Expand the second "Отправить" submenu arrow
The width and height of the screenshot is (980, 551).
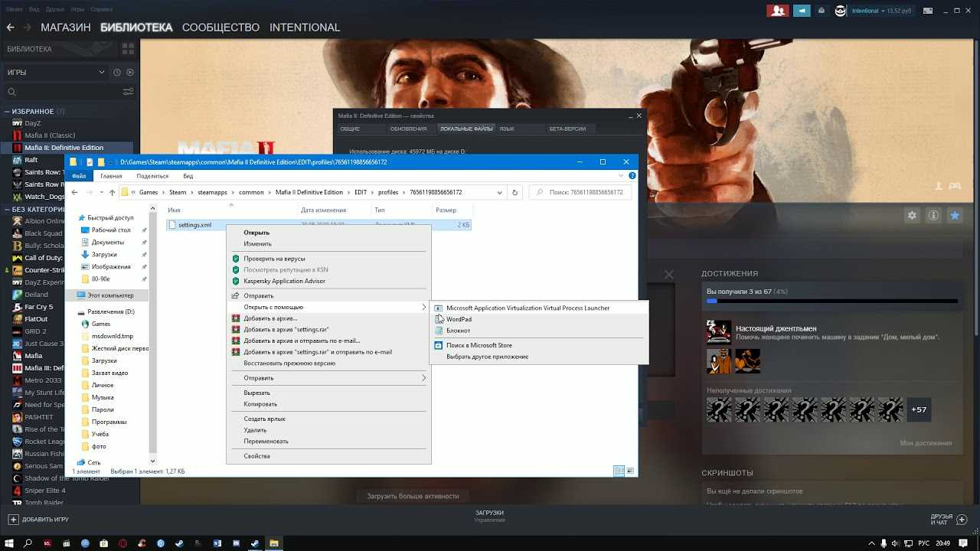tap(423, 378)
